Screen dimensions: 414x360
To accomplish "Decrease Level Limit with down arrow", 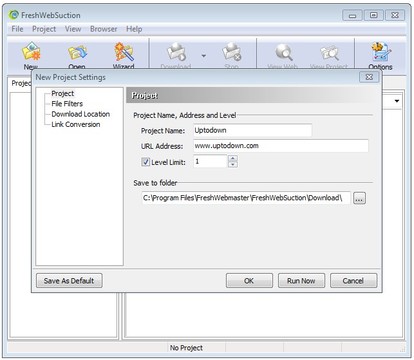I will pos(233,164).
